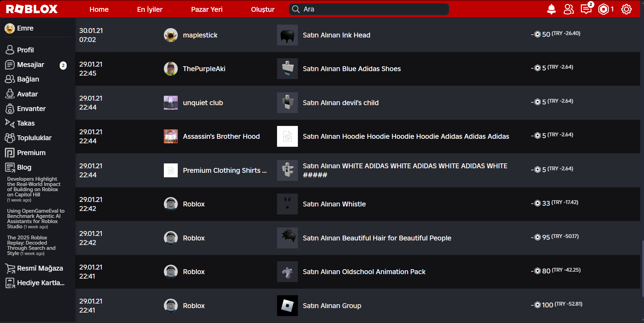Open chat messages icon in header

tap(586, 9)
